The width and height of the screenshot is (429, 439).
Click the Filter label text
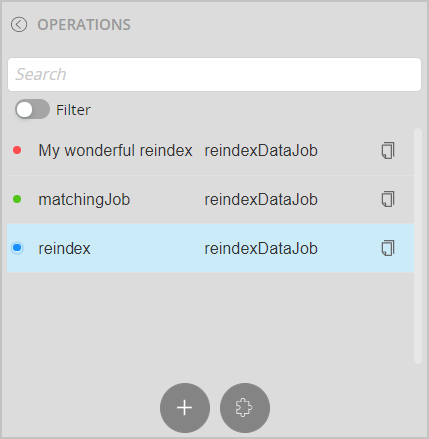[73, 110]
